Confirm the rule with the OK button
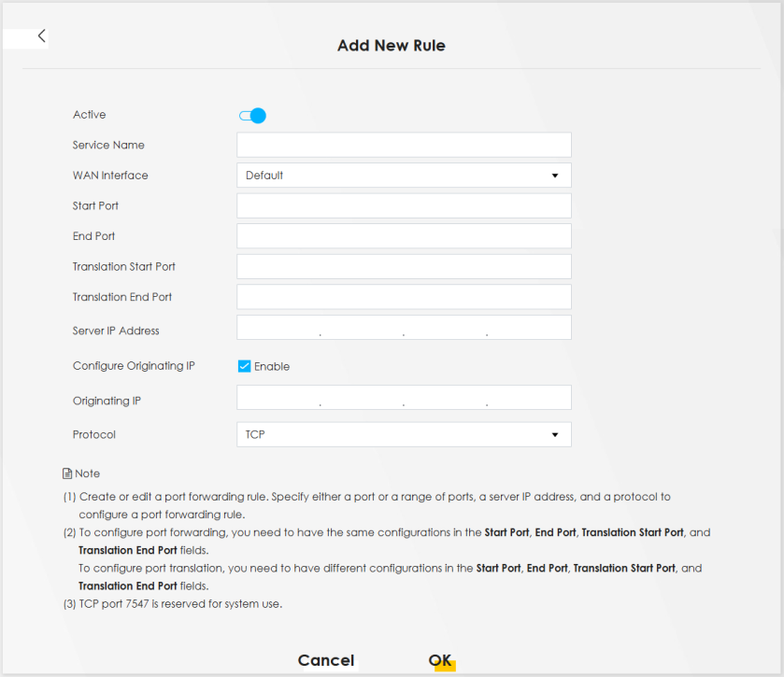 [x=440, y=660]
